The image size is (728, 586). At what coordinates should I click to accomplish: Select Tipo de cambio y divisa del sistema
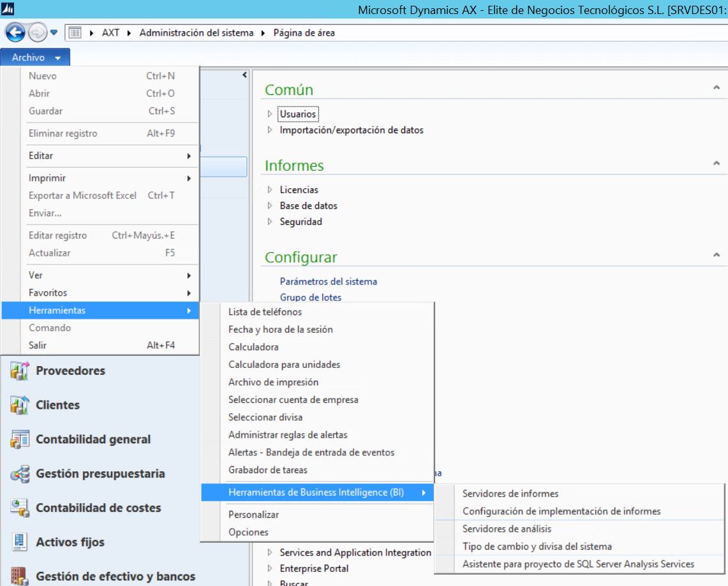(x=579, y=546)
